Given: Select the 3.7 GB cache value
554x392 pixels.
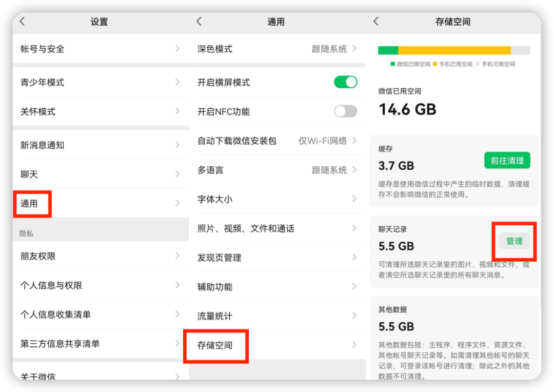Looking at the screenshot, I should [x=396, y=165].
